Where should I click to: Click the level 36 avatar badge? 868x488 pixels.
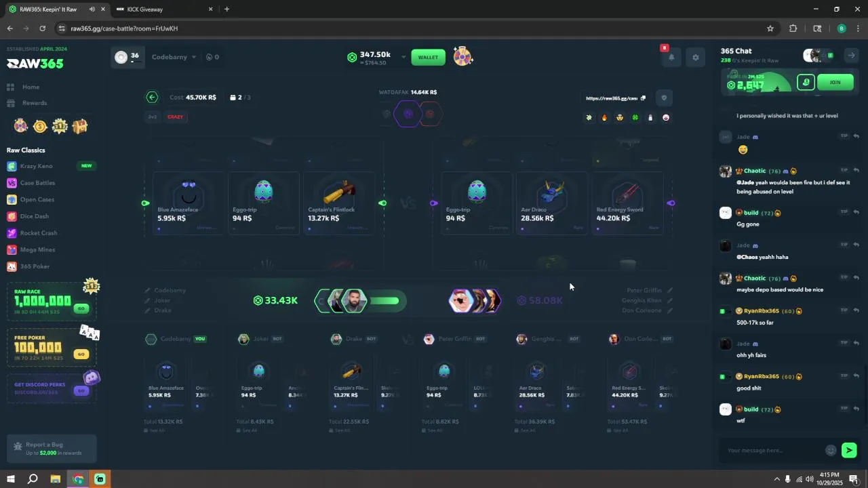click(128, 58)
